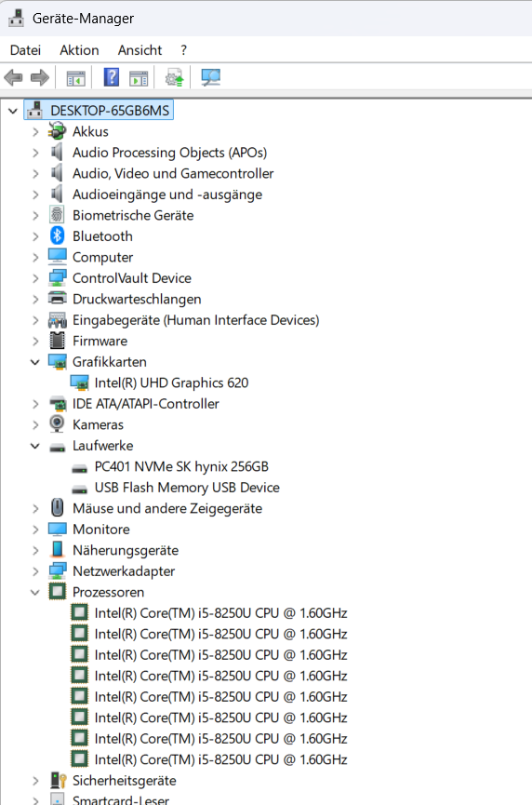Open Help via blue question mark icon
The image size is (532, 805).
[x=112, y=77]
